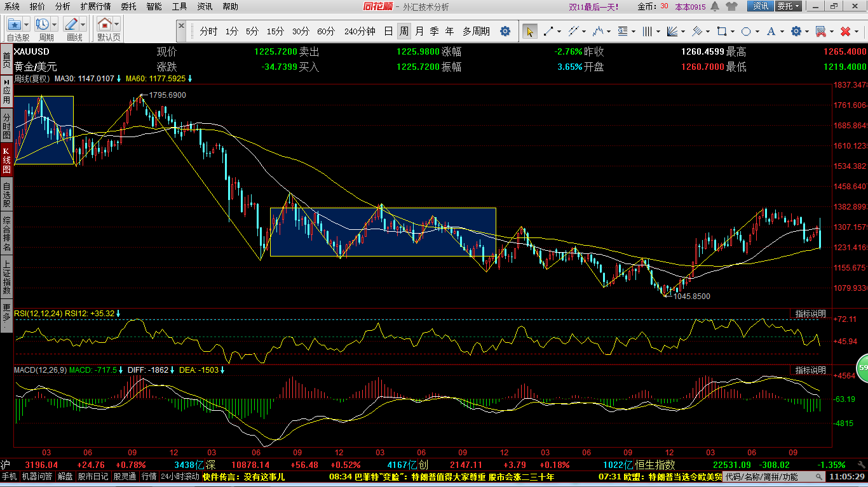This screenshot has width=868, height=487.
Task: Click the 代码/名称/简拼/功能 search field
Action: point(761,476)
